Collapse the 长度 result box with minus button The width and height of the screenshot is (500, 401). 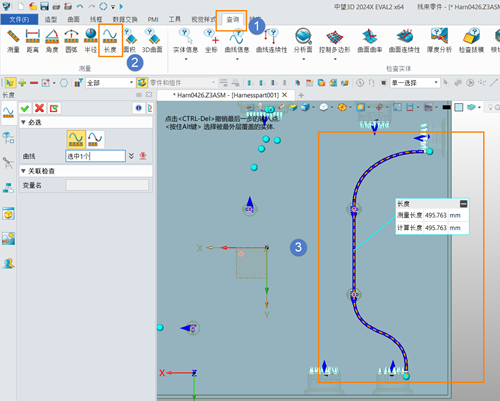[463, 203]
